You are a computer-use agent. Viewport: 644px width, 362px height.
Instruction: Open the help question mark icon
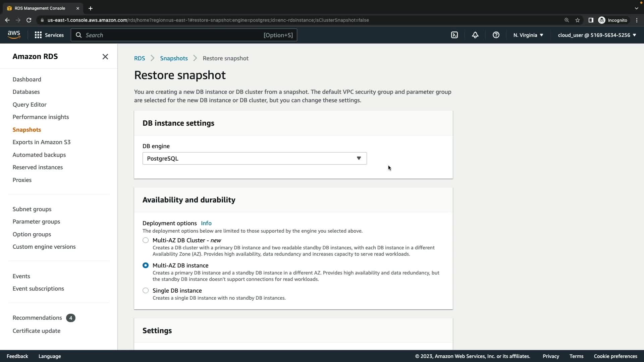click(x=496, y=35)
